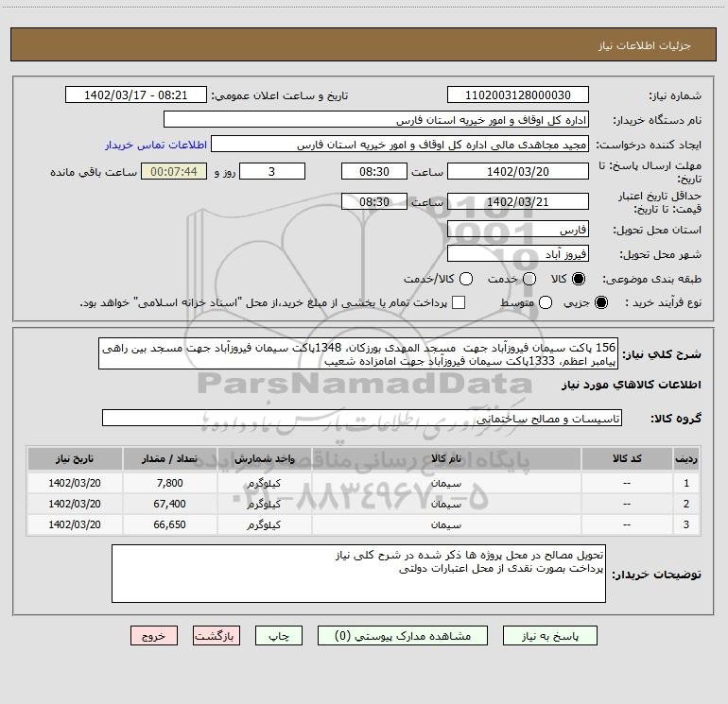Click the delivery province field فارس
This screenshot has height=704, width=728.
pos(518,230)
